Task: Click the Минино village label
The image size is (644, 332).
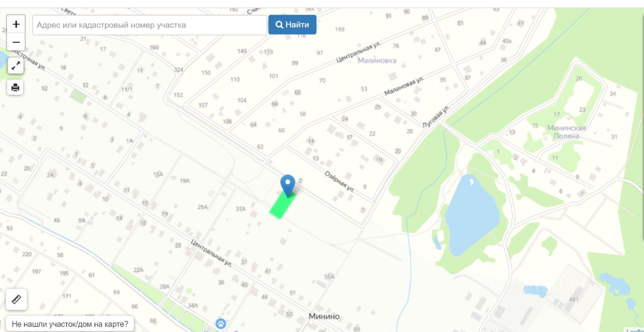Action: (x=324, y=316)
